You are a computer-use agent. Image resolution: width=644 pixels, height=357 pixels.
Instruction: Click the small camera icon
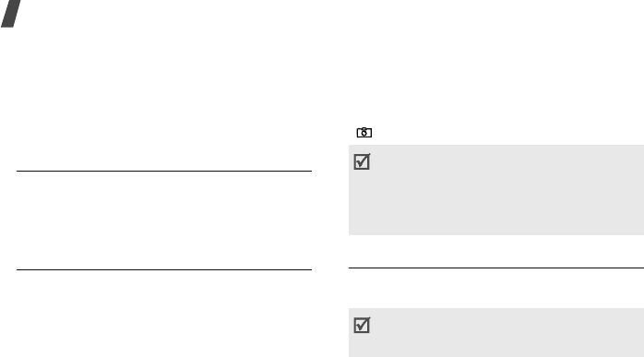[364, 132]
